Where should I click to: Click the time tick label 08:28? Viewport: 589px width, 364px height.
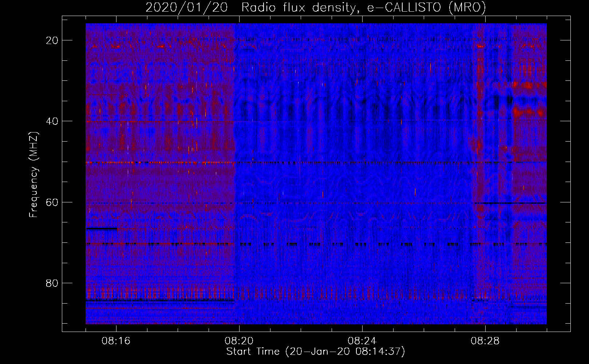tap(485, 341)
